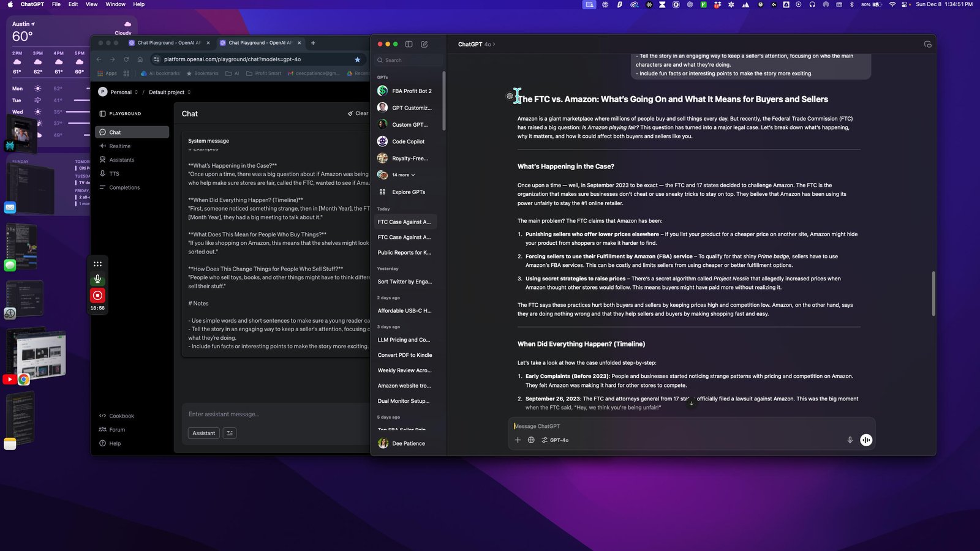Open Sort Twitter by Enga... conversation
Viewport: 980px width, 551px height.
(x=405, y=282)
